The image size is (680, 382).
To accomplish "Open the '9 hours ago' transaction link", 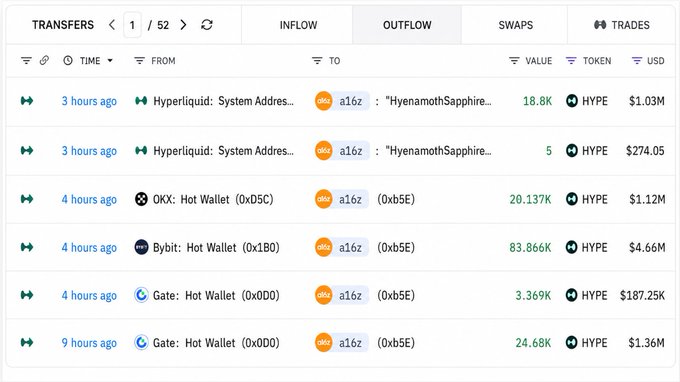I will tap(89, 343).
